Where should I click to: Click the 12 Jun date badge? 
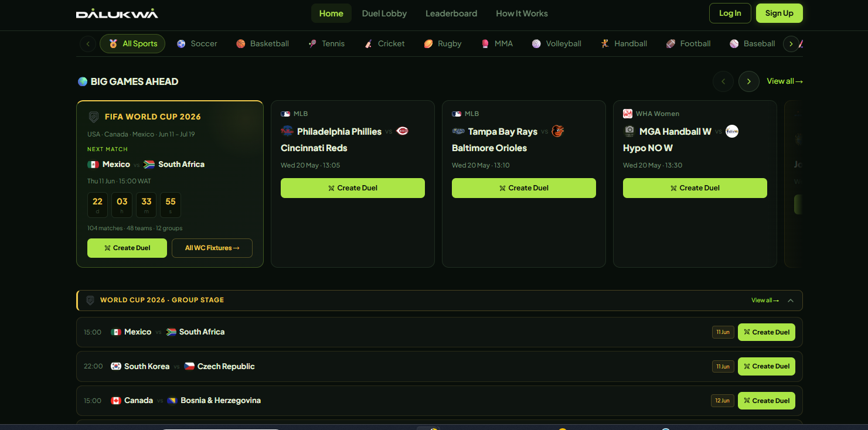[723, 401]
